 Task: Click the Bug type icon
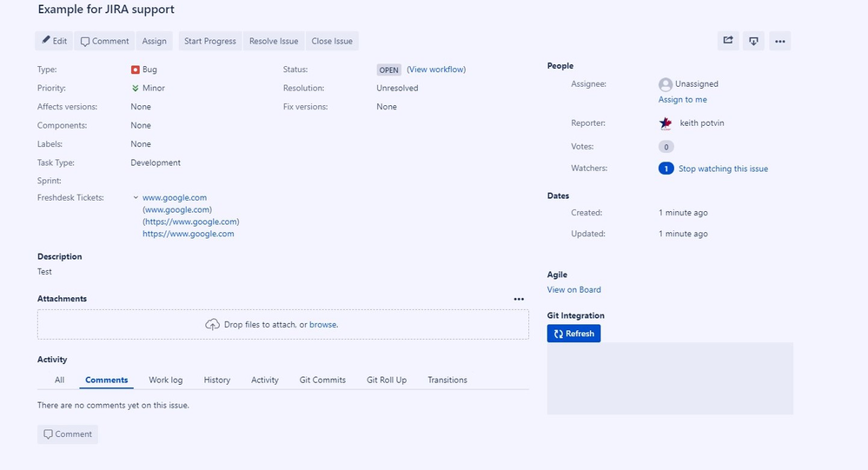point(135,70)
